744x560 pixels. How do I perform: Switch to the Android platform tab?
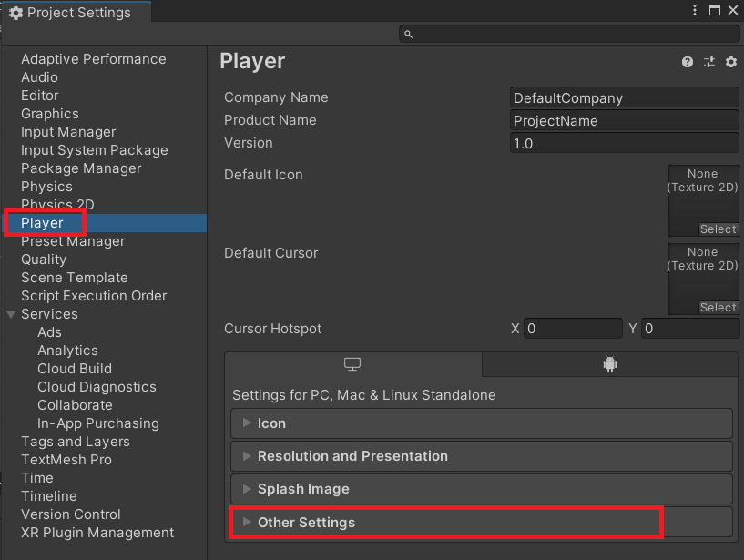tap(610, 364)
